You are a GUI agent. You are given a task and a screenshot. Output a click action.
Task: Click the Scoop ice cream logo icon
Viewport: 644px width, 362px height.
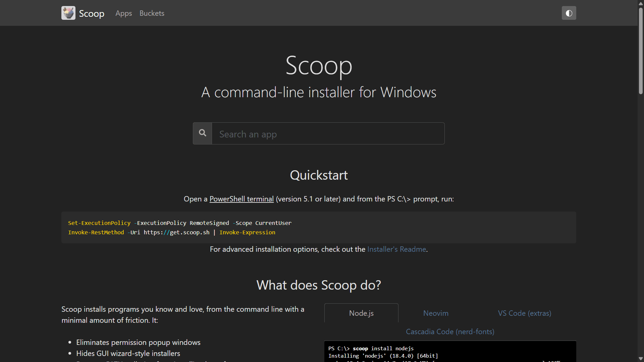click(x=68, y=13)
